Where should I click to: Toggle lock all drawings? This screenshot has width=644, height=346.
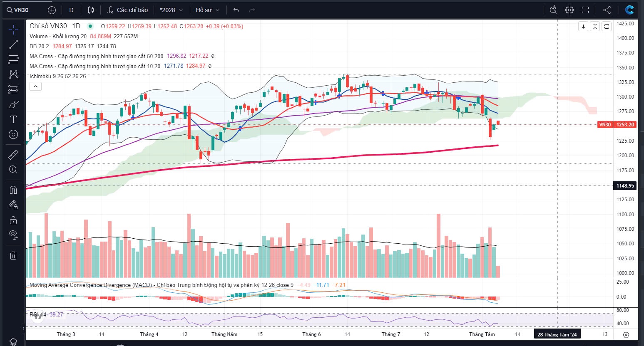click(13, 220)
